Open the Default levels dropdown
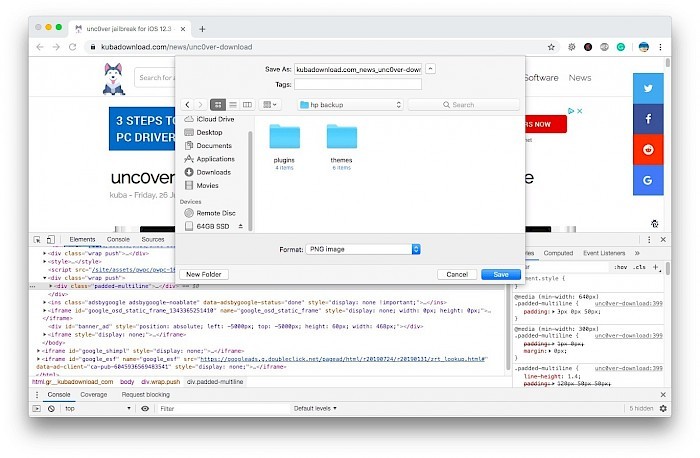700x458 pixels. pos(315,408)
